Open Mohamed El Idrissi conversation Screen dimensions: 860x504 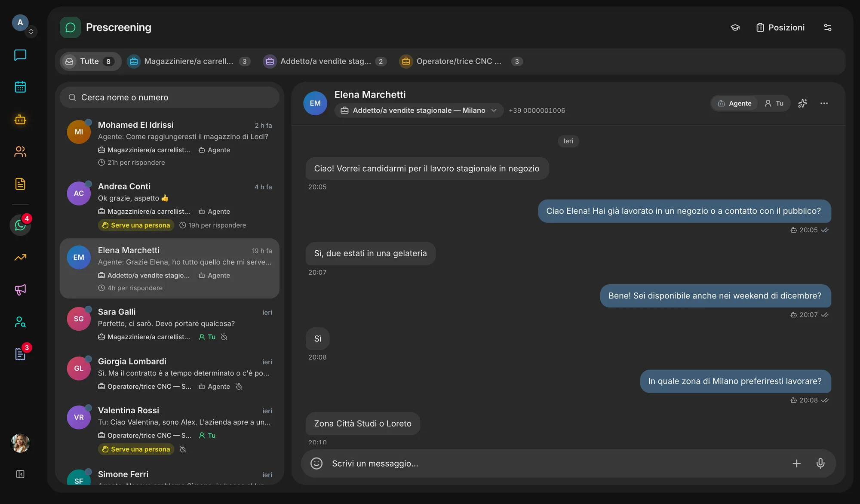tap(169, 144)
